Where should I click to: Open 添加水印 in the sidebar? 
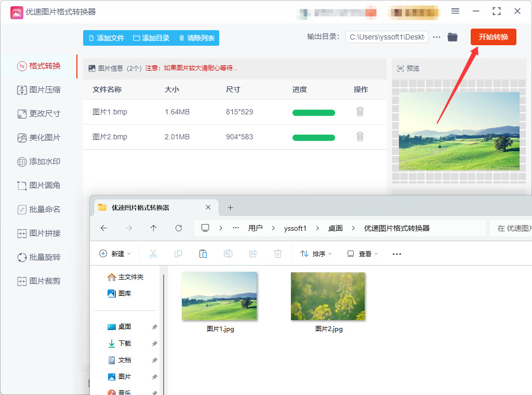click(39, 162)
